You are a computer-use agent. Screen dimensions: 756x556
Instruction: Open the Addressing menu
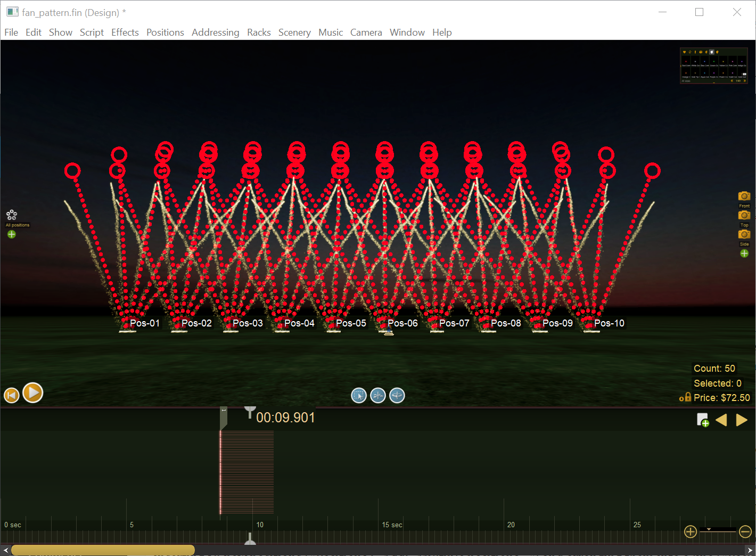(215, 32)
